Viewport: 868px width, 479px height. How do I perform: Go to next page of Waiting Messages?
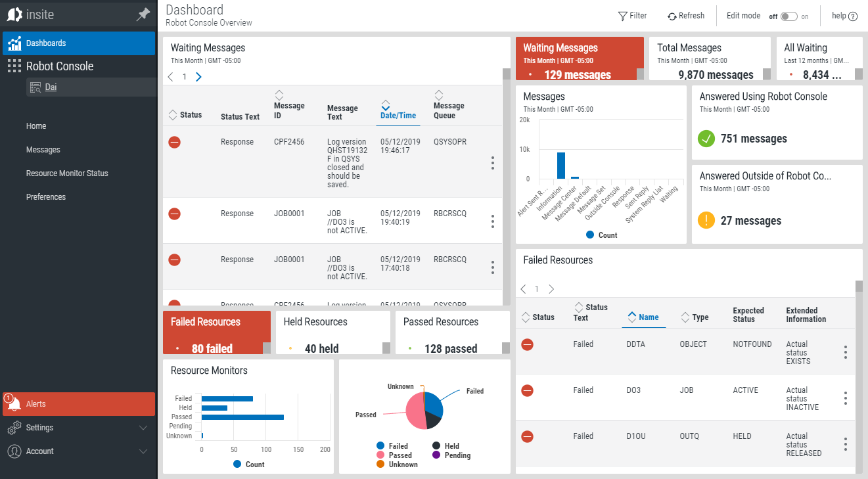coord(198,77)
